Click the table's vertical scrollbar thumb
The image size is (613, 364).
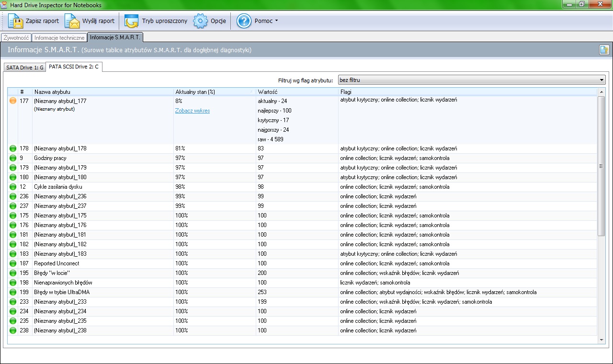click(x=602, y=166)
